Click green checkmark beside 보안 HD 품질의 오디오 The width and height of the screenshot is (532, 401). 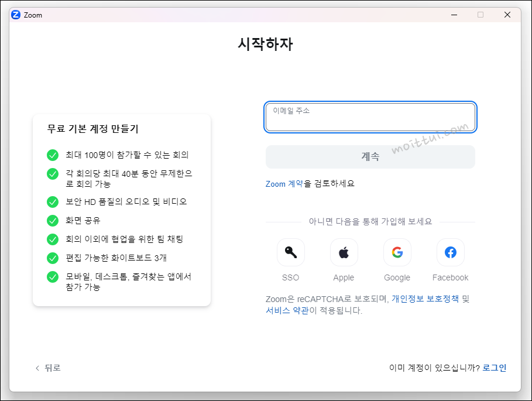(x=53, y=202)
